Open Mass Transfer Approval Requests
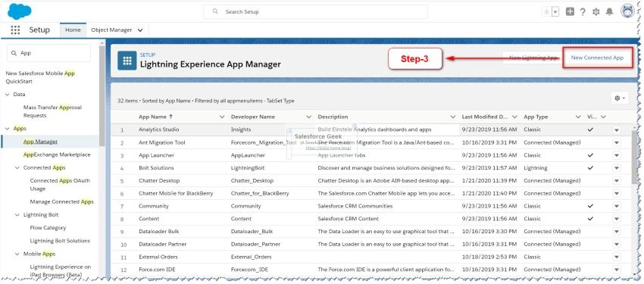This screenshot has width=644, height=284. (52, 111)
